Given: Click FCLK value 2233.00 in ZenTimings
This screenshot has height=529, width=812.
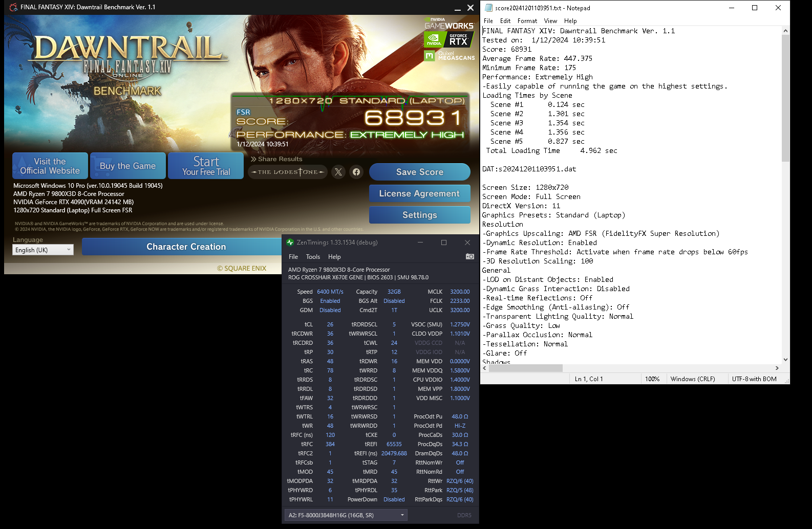Looking at the screenshot, I should pyautogui.click(x=460, y=301).
